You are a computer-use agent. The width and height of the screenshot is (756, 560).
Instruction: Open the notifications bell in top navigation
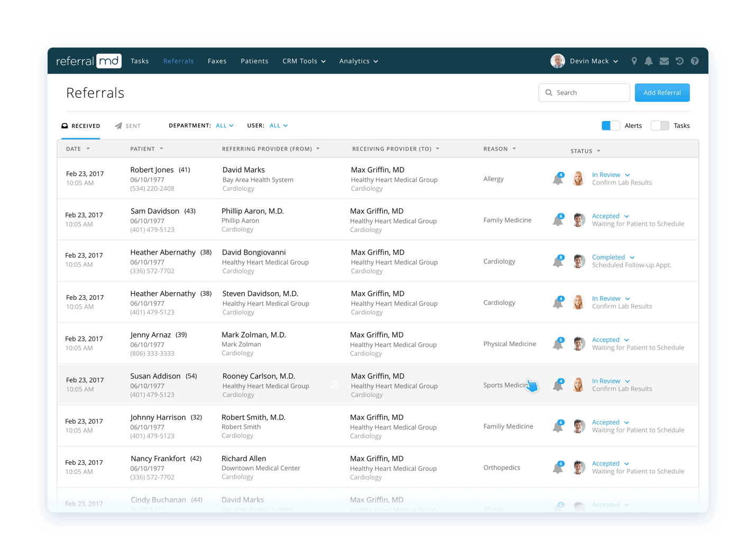click(x=649, y=61)
